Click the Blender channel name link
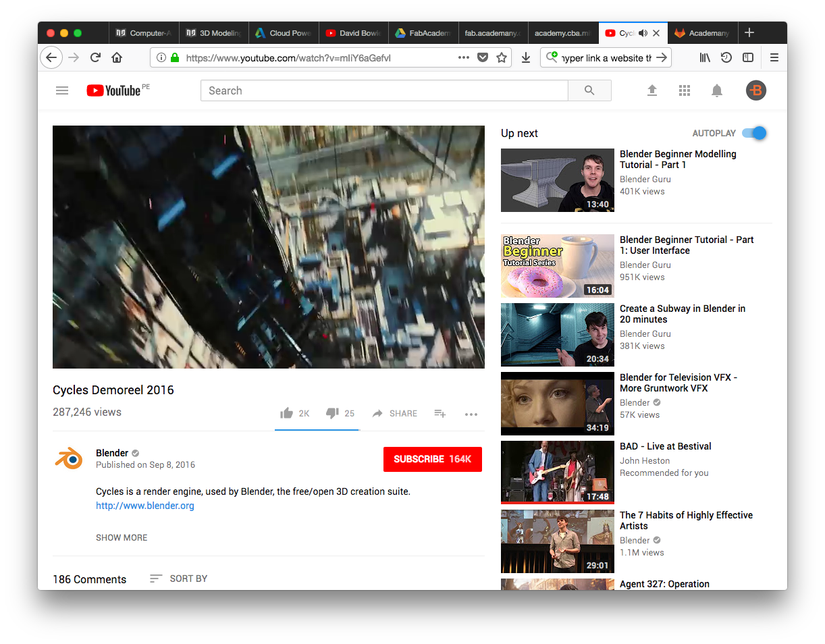The image size is (825, 644). (x=112, y=453)
